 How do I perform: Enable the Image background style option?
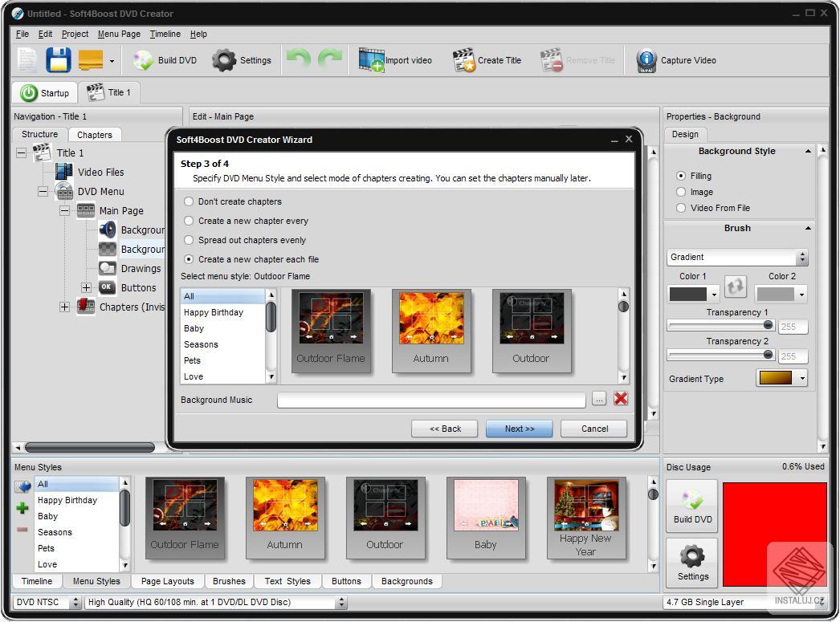(681, 192)
